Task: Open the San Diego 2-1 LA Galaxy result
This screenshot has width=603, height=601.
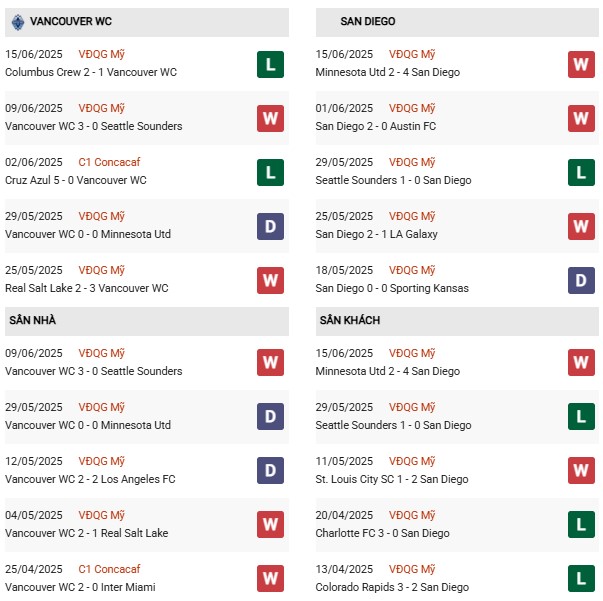Action: click(376, 234)
